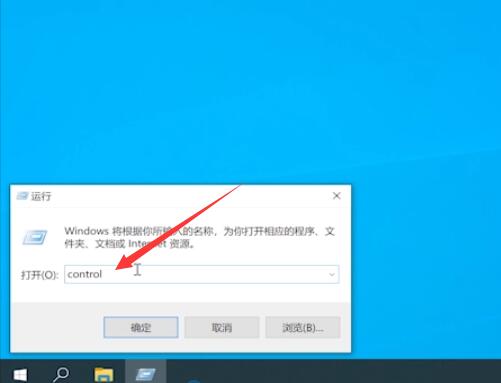Click the 确定 button in Run dialog

tap(141, 327)
